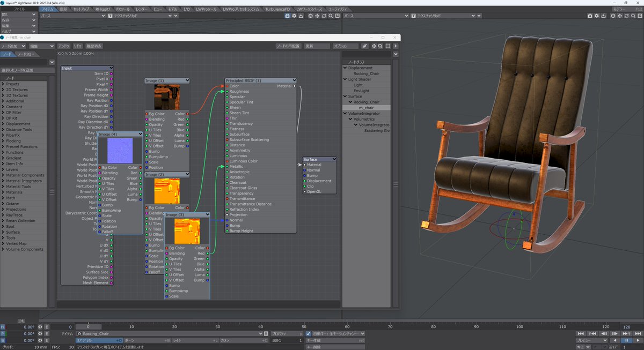The image size is (644, 350).
Task: Expand the Materials category in the node list
Action: [3, 192]
